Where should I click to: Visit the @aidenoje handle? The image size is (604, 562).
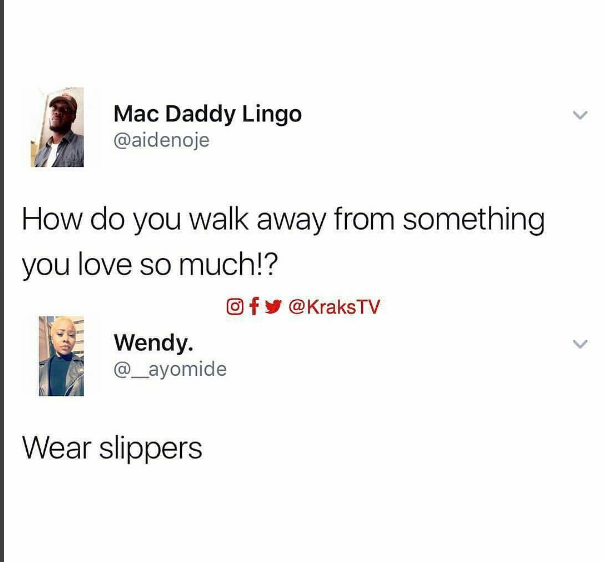click(x=162, y=140)
